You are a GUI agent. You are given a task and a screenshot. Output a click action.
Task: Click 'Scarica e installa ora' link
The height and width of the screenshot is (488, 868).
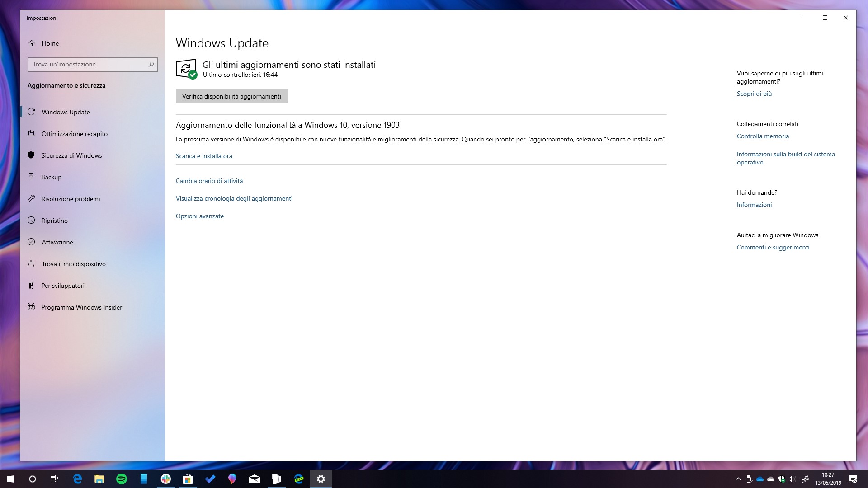coord(204,156)
